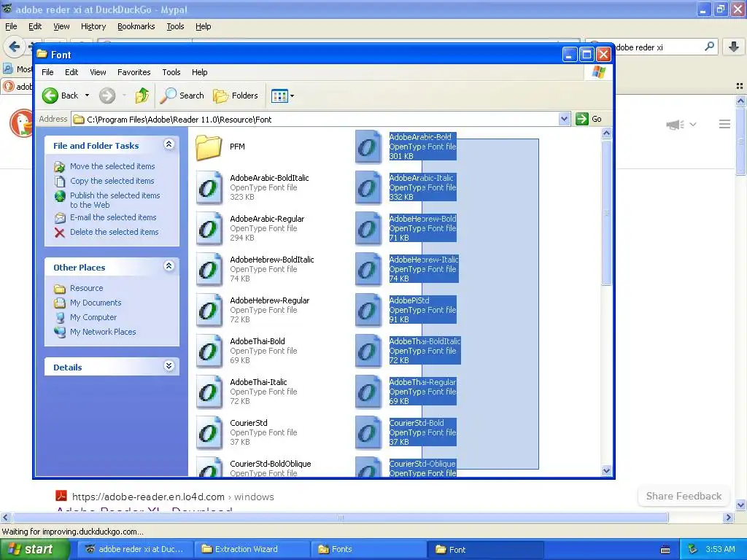Expand the Details panel
Image resolution: width=747 pixels, height=560 pixels.
click(x=169, y=366)
